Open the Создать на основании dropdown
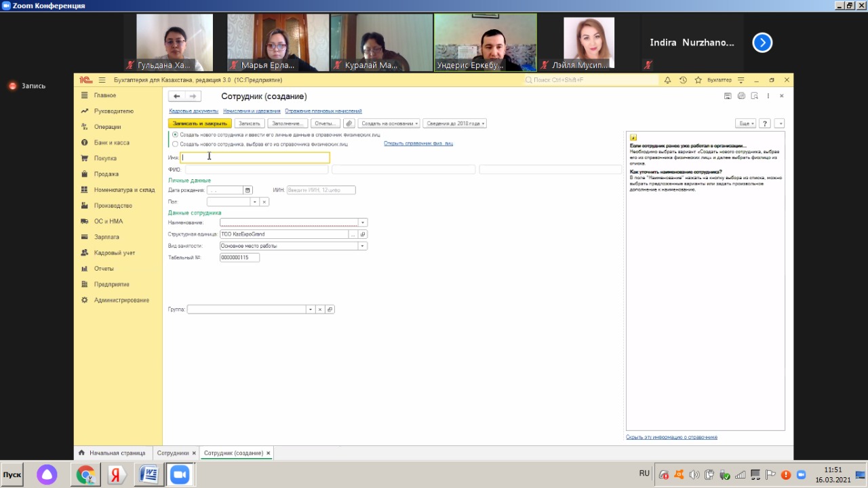868x488 pixels. click(x=389, y=124)
